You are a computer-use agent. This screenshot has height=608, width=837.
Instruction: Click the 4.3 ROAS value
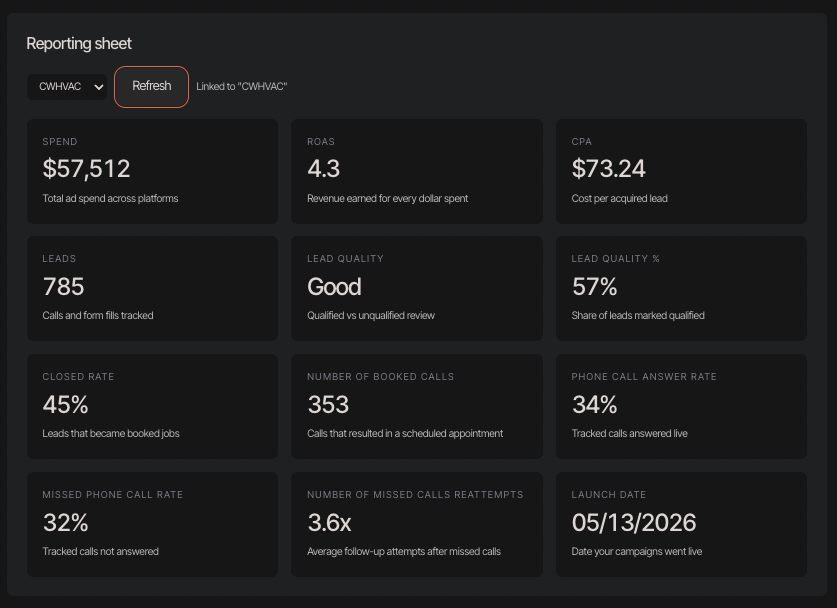(323, 169)
